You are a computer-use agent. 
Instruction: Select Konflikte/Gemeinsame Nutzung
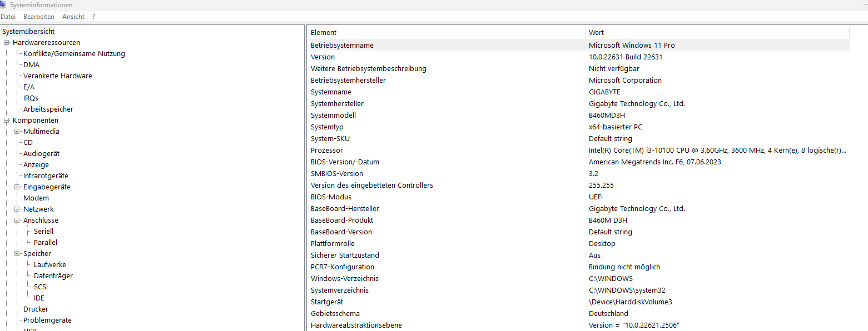[x=74, y=54]
